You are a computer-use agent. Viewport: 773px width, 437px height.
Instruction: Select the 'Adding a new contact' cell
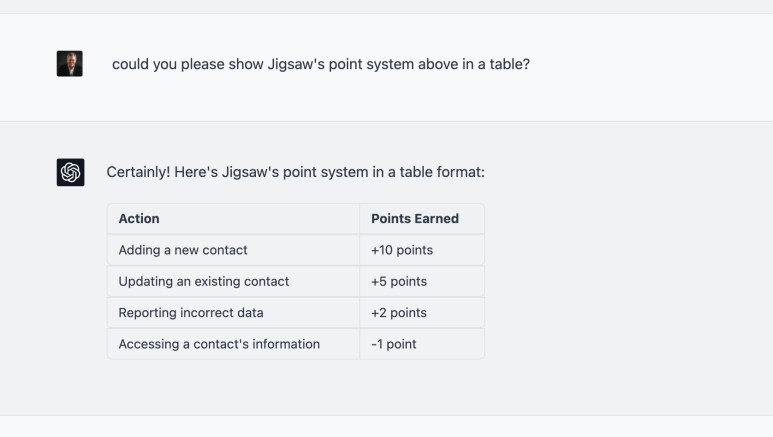[233, 250]
